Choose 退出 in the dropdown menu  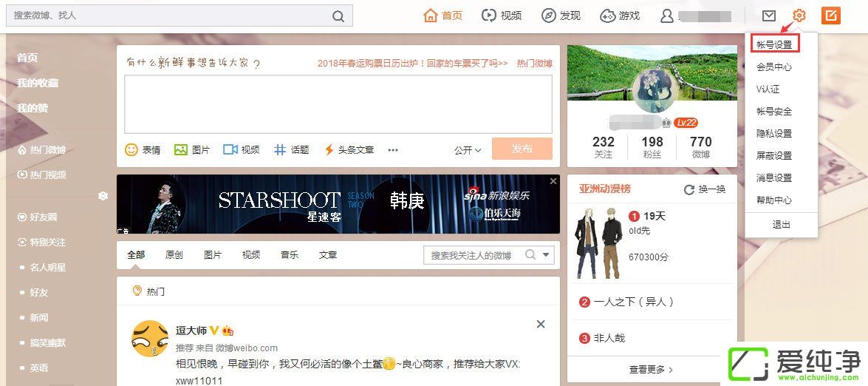click(781, 225)
